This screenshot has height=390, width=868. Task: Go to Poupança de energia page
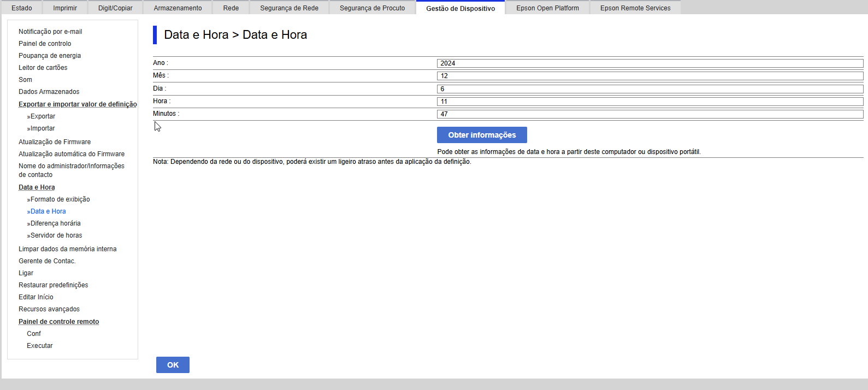pyautogui.click(x=50, y=56)
